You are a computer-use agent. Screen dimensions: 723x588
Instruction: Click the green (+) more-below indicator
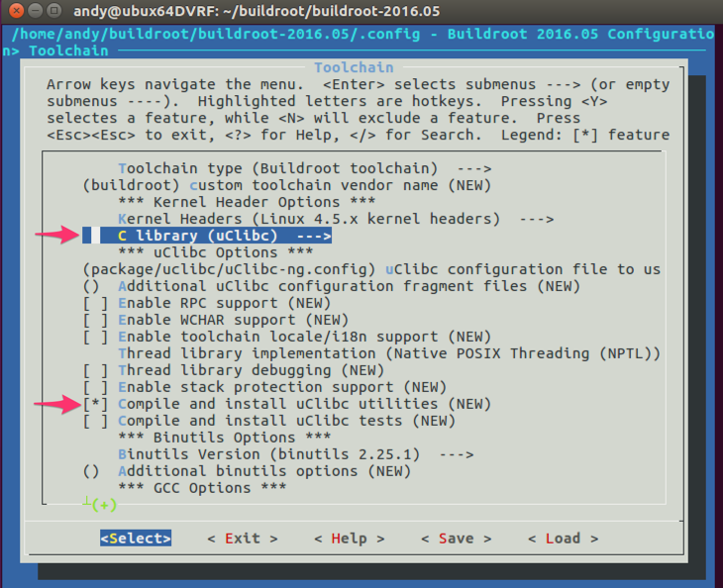[x=104, y=505]
